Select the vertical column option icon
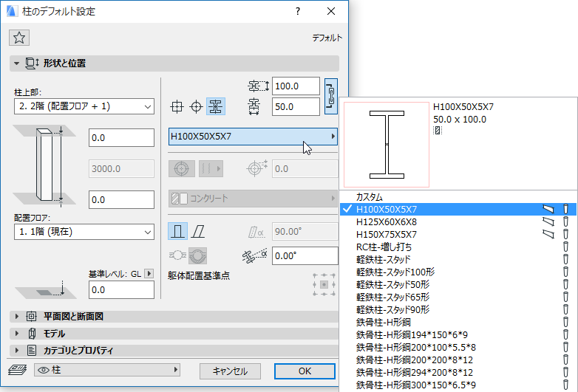Image resolution: width=578 pixels, height=392 pixels. (177, 231)
